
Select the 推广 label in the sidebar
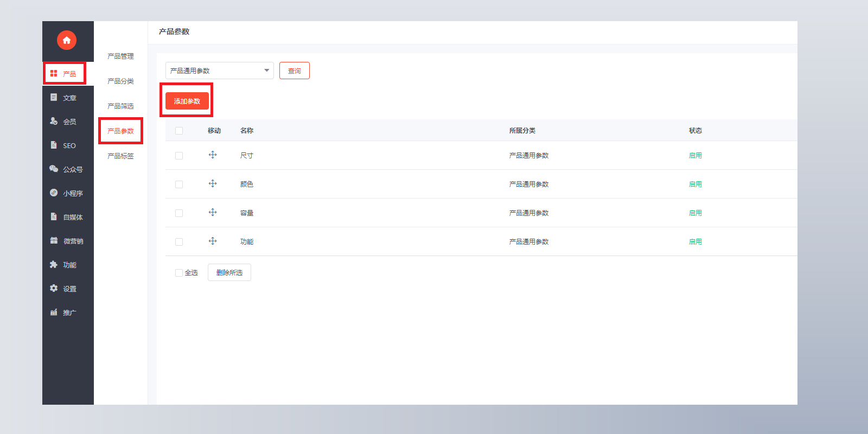69,313
